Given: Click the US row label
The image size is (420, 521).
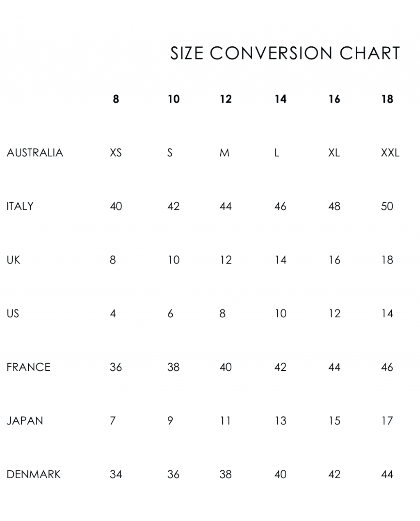Looking at the screenshot, I should click(13, 314).
